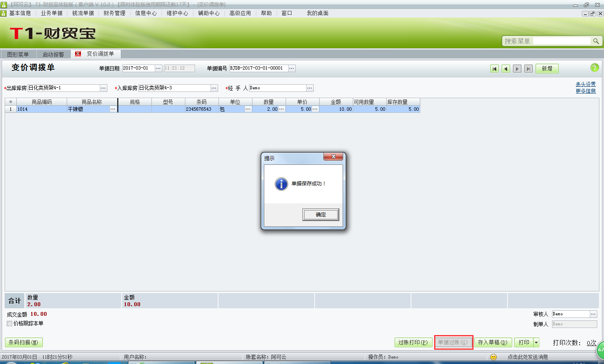Click the magnifier icon beside 搜索菜单
This screenshot has height=364, width=604.
(596, 41)
